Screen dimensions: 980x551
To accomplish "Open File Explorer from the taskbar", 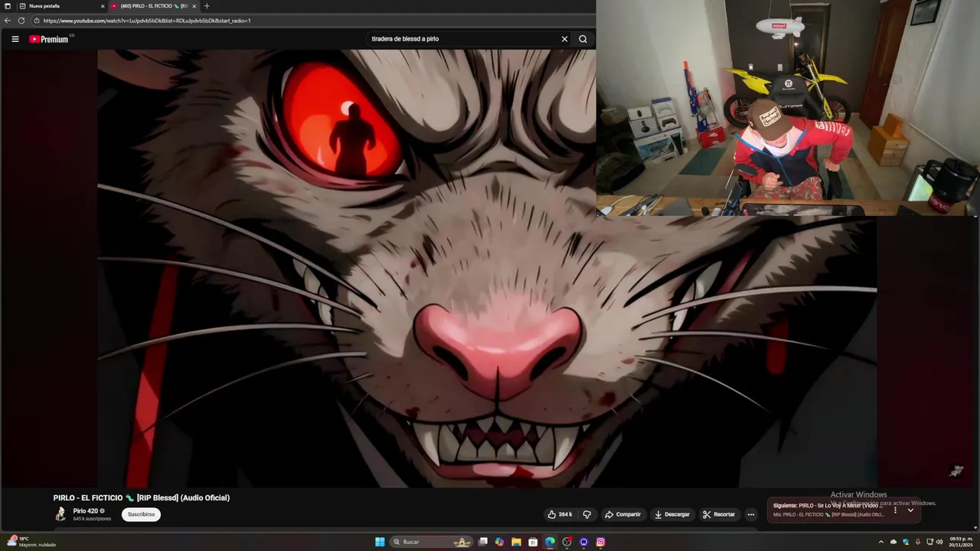I will pyautogui.click(x=517, y=542).
